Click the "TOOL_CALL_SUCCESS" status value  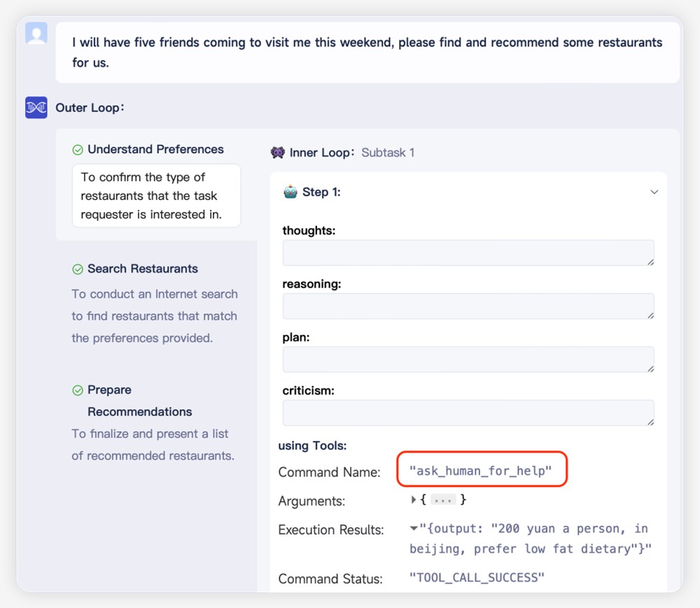point(477,578)
